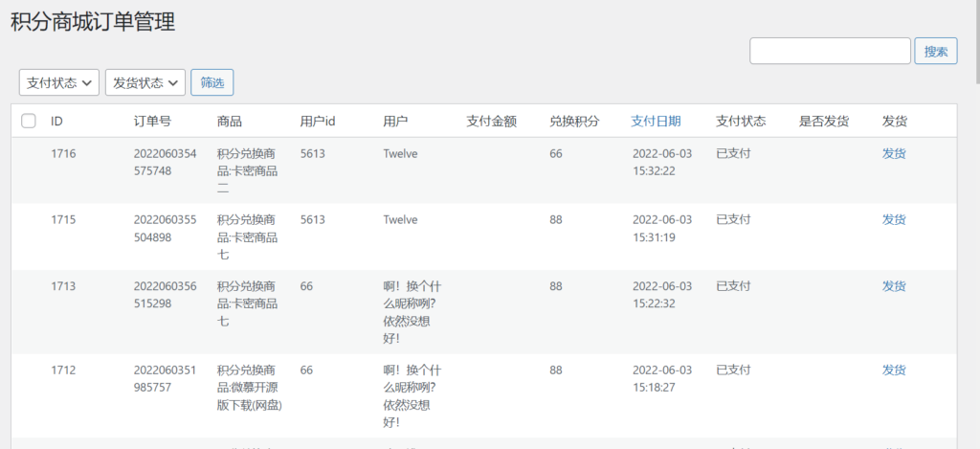Click product 微慕开源版下载(网盘) in order 1712
This screenshot has height=449, width=980.
point(250,388)
